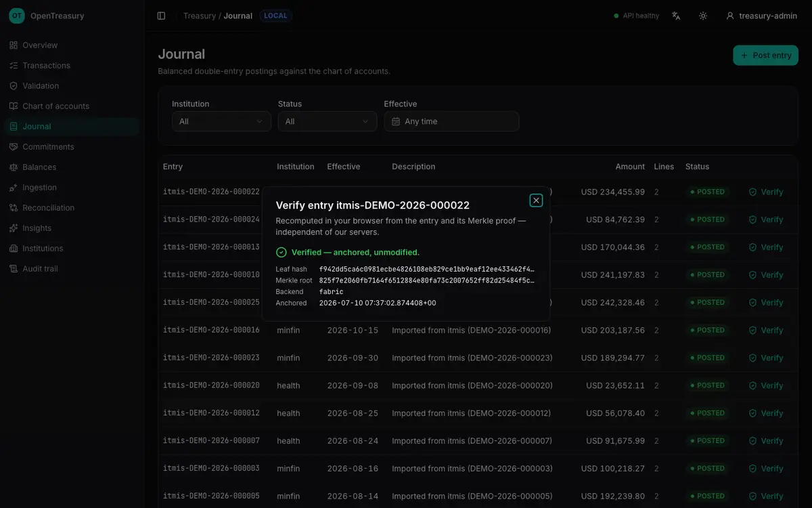Verify entry itmis-DEMO-2026-000022
The image size is (812, 508).
click(766, 192)
